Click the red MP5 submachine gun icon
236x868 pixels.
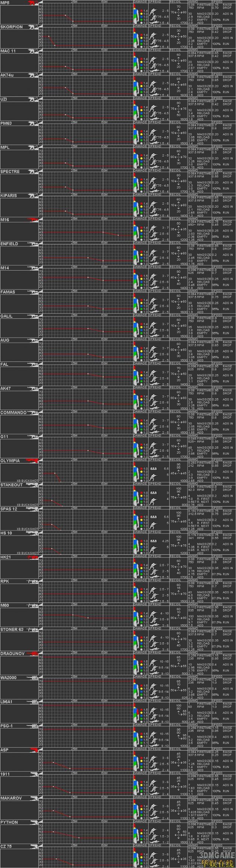point(33,3)
